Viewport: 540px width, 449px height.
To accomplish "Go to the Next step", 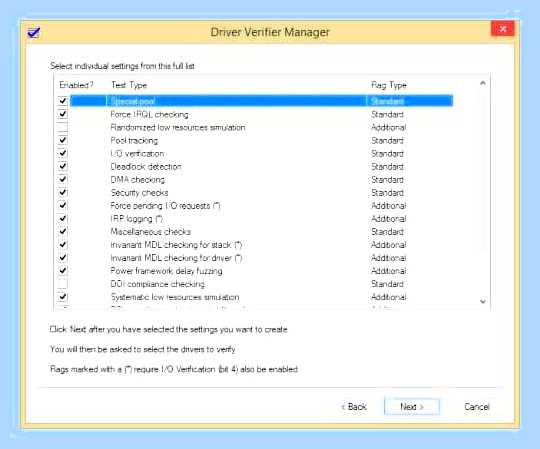I will tap(412, 407).
